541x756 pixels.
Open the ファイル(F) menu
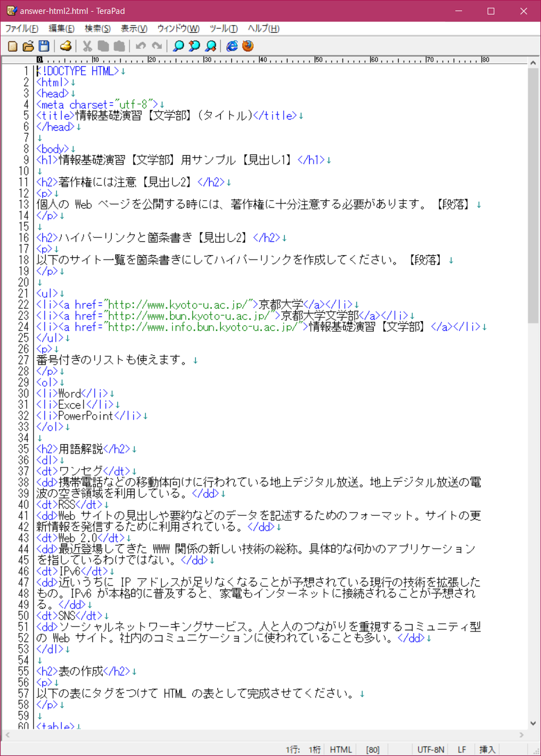pyautogui.click(x=22, y=28)
